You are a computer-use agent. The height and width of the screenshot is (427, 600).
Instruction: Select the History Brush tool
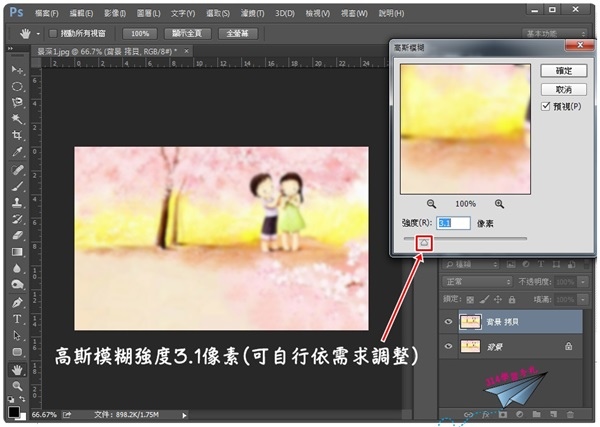click(x=17, y=219)
